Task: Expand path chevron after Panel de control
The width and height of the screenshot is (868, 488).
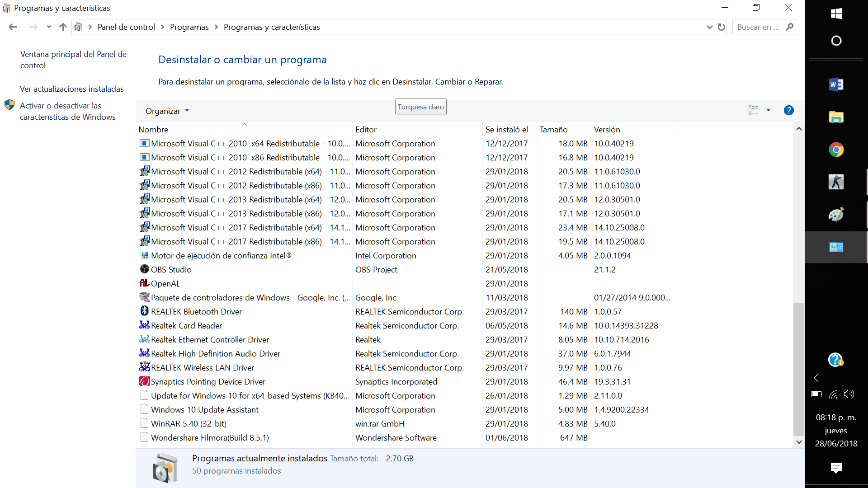Action: tap(162, 27)
